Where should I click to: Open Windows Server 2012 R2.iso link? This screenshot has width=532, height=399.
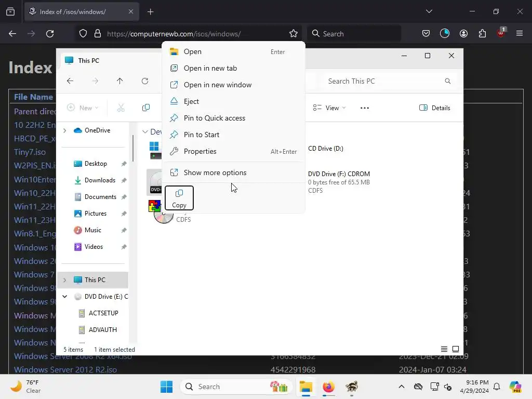click(x=65, y=369)
